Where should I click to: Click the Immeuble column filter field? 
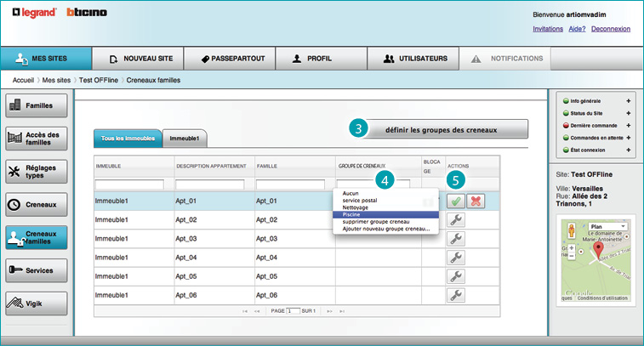[x=128, y=184]
